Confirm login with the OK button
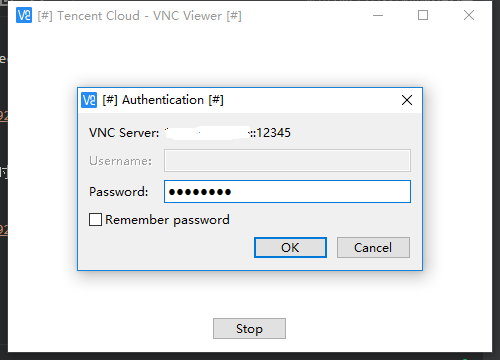 (290, 247)
